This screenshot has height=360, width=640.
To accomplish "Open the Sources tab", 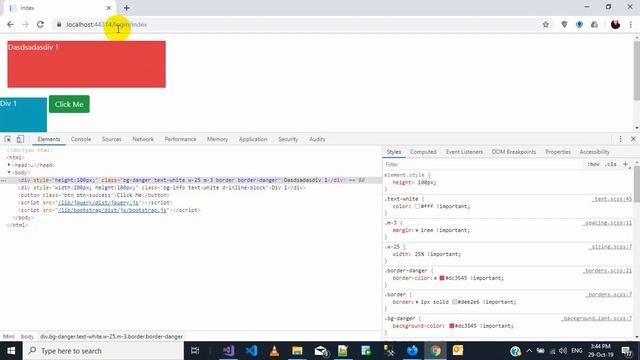I will (111, 139).
